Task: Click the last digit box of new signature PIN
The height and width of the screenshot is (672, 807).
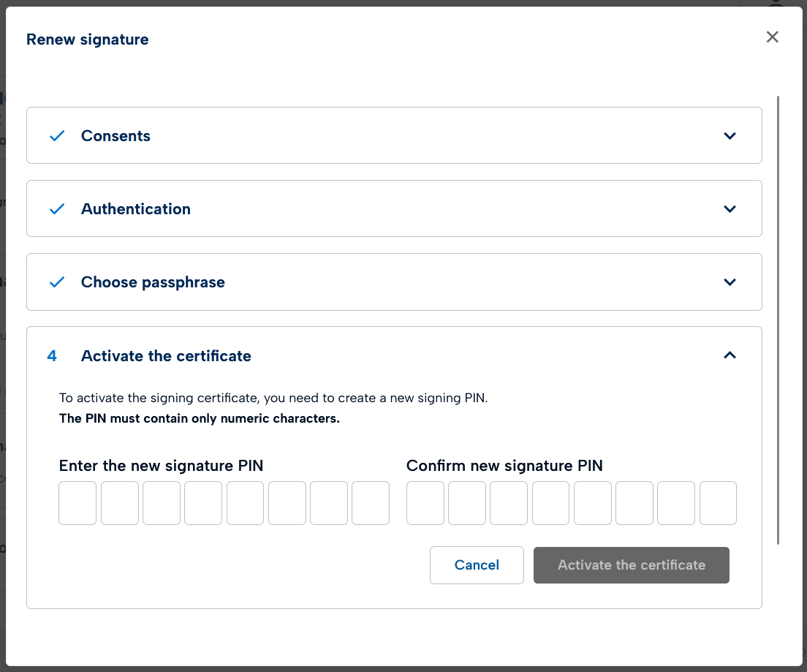Action: 371,503
